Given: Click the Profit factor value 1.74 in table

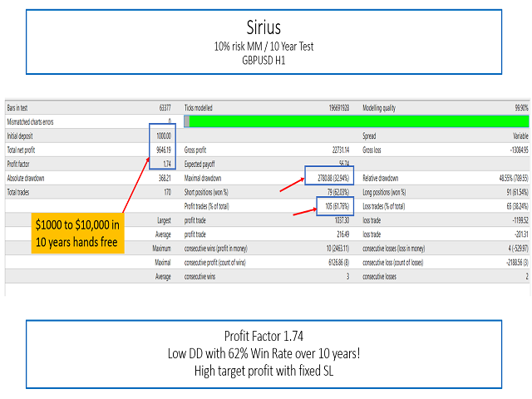Looking at the screenshot, I should pyautogui.click(x=165, y=164).
